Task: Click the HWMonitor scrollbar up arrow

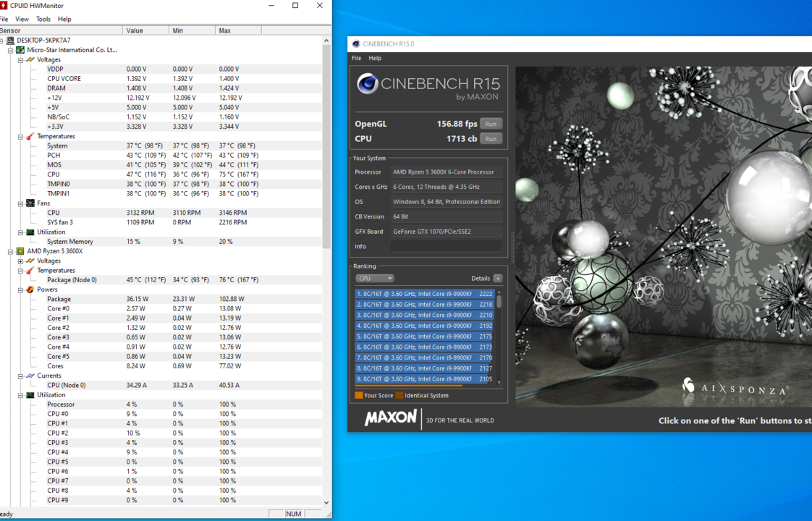Action: click(x=326, y=41)
